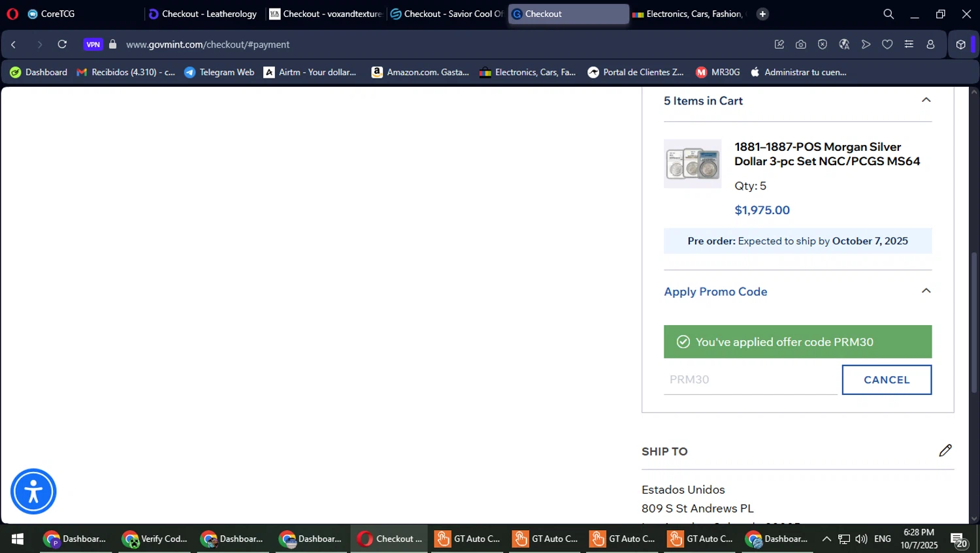Click the Apply Promo Code heading
This screenshot has height=553, width=980.
click(x=715, y=292)
